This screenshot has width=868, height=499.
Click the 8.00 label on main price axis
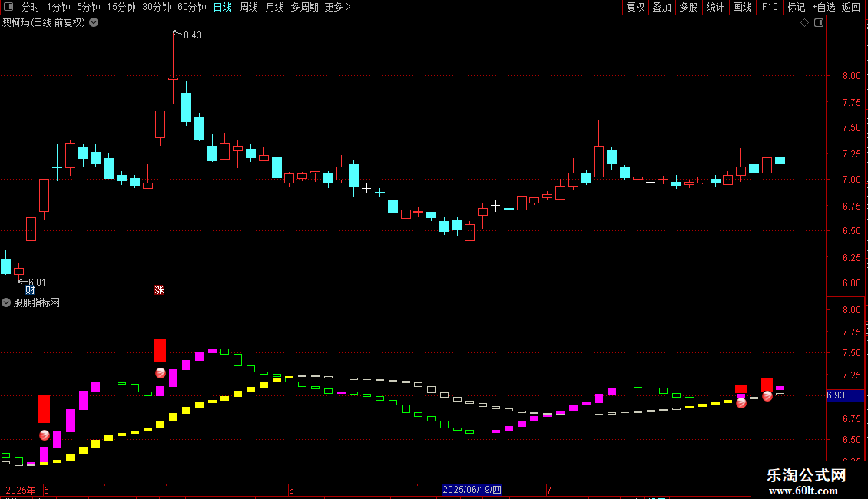pyautogui.click(x=851, y=76)
